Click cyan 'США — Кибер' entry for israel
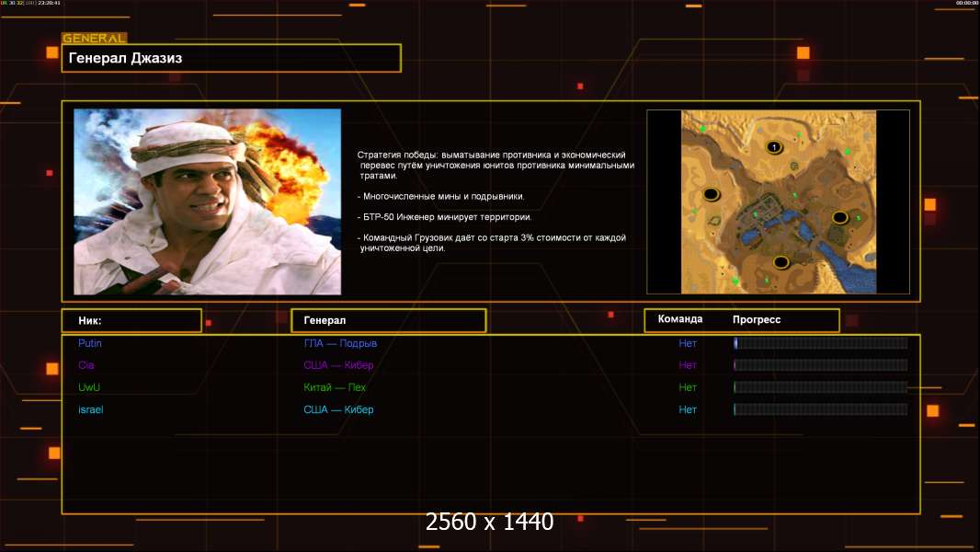Viewport: 980px width, 552px height. click(338, 409)
